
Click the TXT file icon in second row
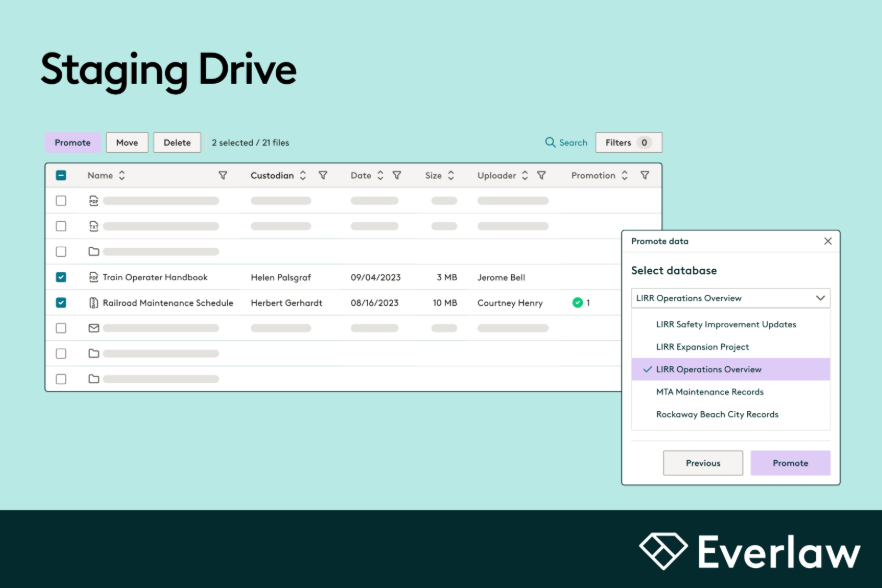[x=93, y=226]
